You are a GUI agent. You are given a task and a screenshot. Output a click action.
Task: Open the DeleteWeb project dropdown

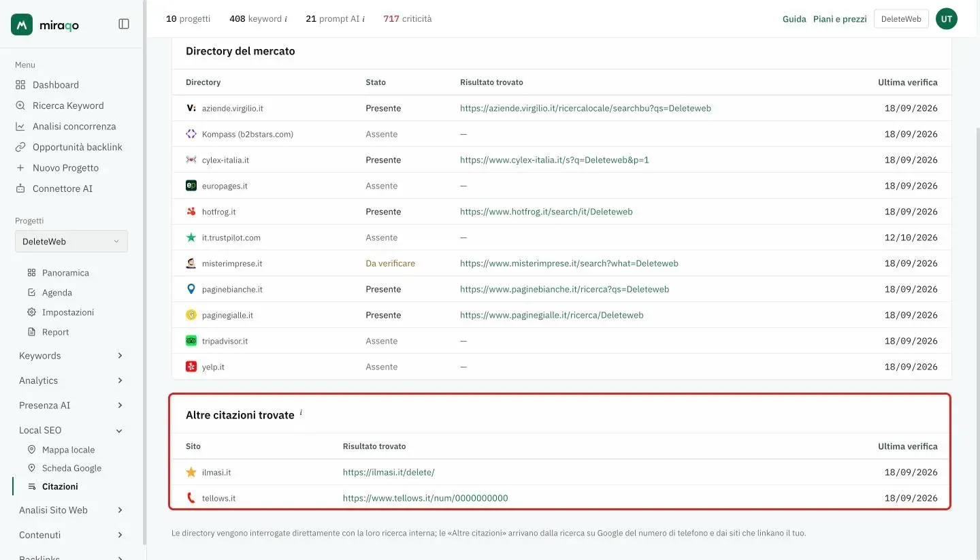point(71,242)
